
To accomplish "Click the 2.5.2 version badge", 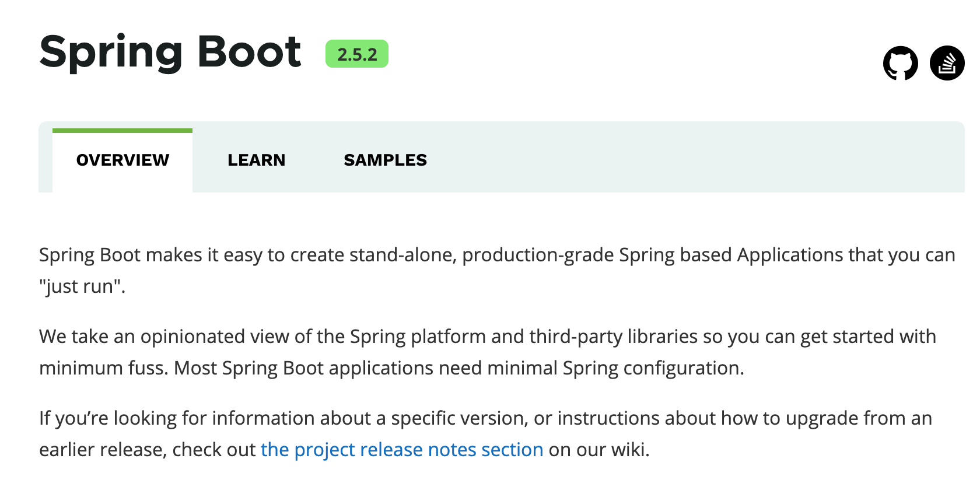I will click(x=357, y=54).
